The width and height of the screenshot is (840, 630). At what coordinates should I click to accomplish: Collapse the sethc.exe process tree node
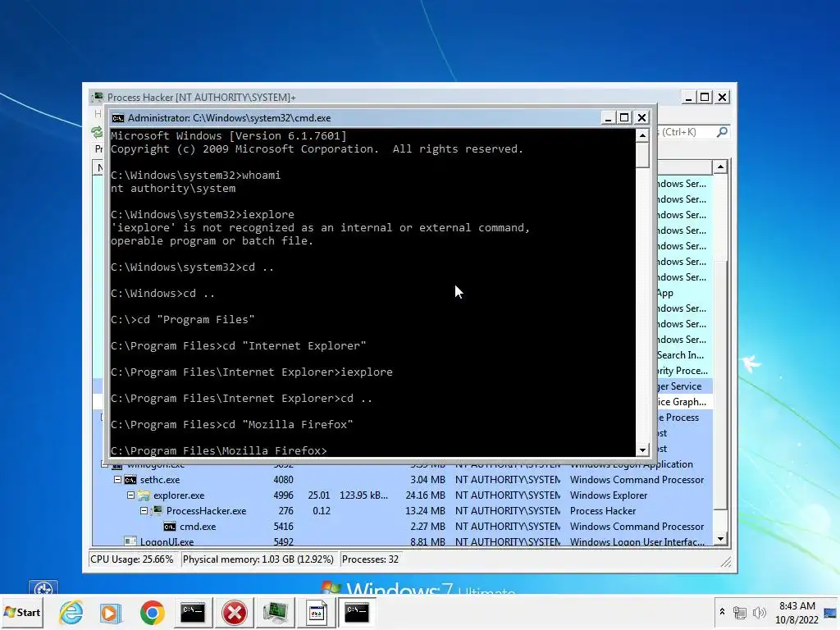(x=117, y=480)
